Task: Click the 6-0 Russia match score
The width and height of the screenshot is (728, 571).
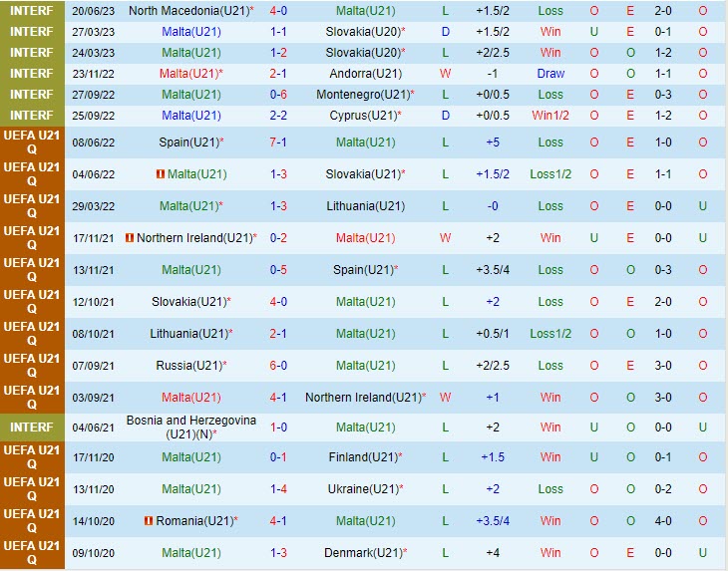Action: click(x=278, y=366)
